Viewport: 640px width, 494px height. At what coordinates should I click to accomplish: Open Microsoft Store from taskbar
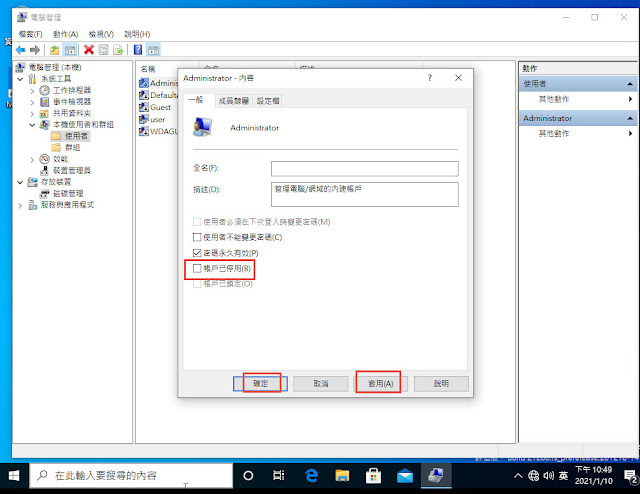tap(373, 476)
